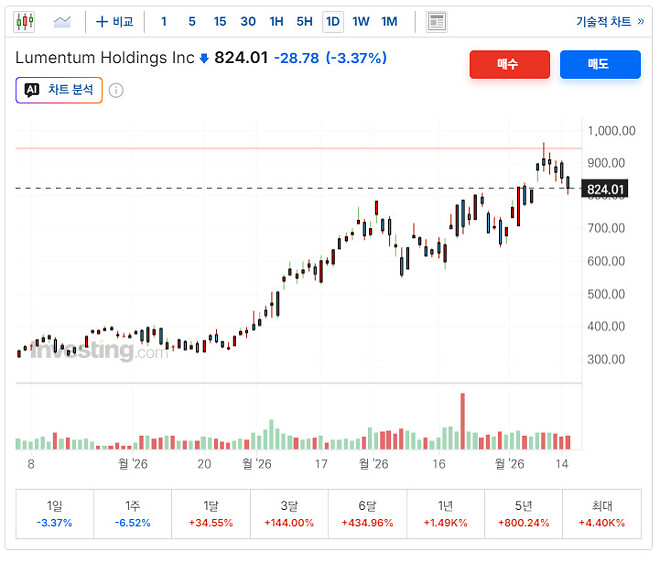
Task: Click the percent change (-3.37%) text
Action: [x=356, y=58]
